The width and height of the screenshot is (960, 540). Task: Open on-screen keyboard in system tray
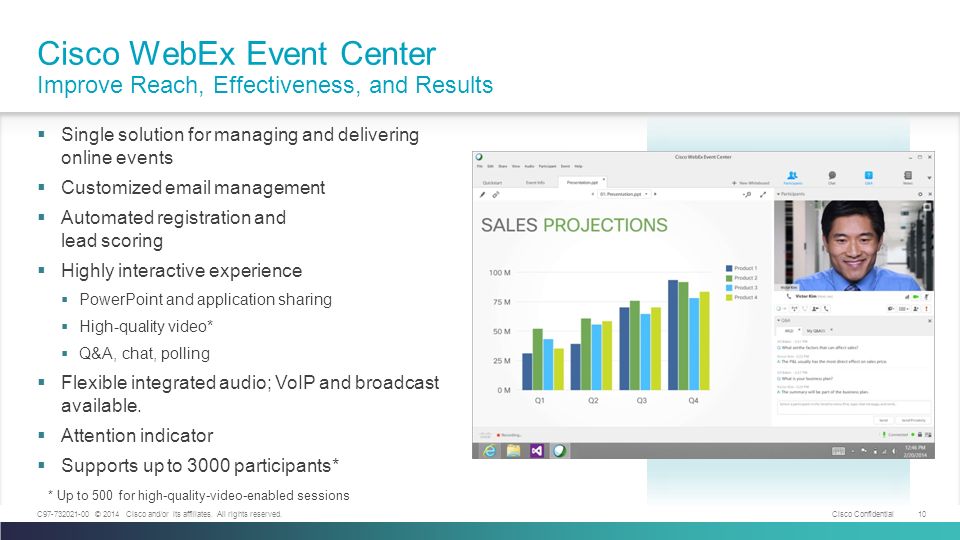tap(838, 451)
